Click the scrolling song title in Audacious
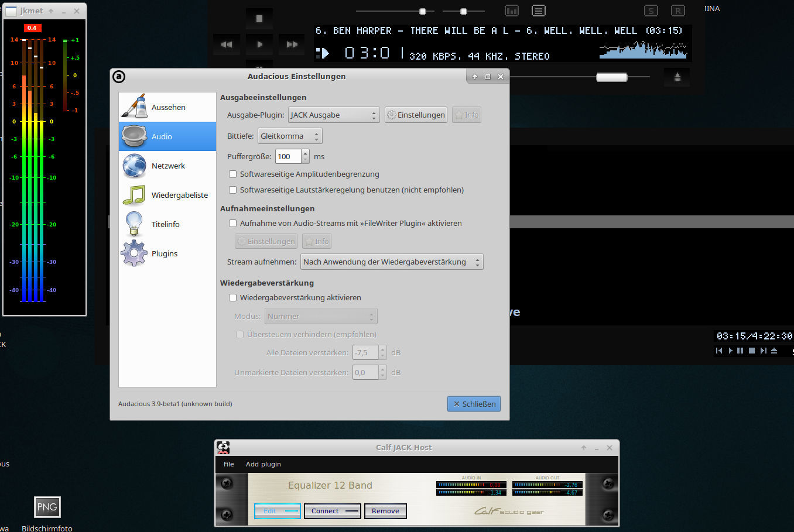Image resolution: width=794 pixels, height=532 pixels. click(499, 30)
